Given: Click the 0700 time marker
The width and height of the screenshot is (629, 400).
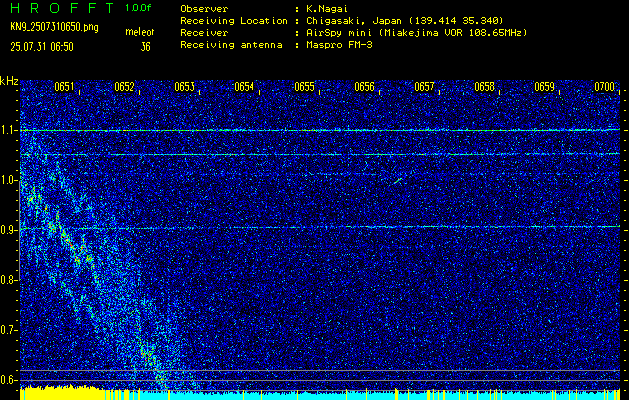Looking at the screenshot, I should pyautogui.click(x=605, y=87).
